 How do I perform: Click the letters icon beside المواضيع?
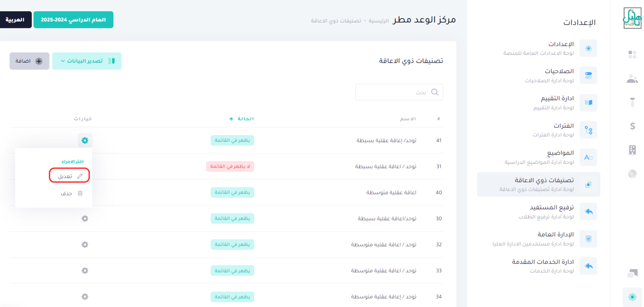click(588, 157)
